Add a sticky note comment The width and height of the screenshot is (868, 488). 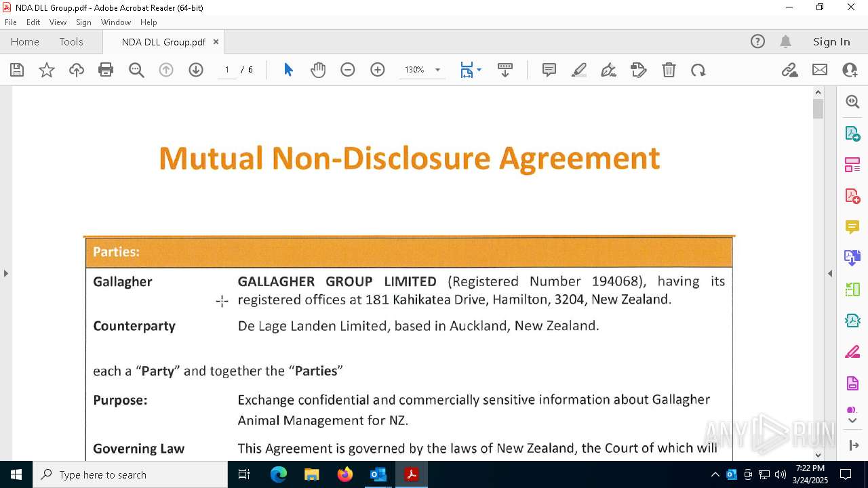pos(549,70)
